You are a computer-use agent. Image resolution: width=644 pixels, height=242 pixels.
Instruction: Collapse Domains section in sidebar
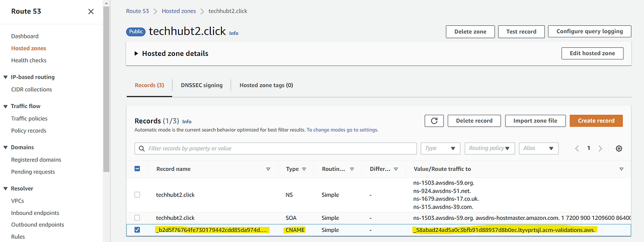pyautogui.click(x=6, y=147)
